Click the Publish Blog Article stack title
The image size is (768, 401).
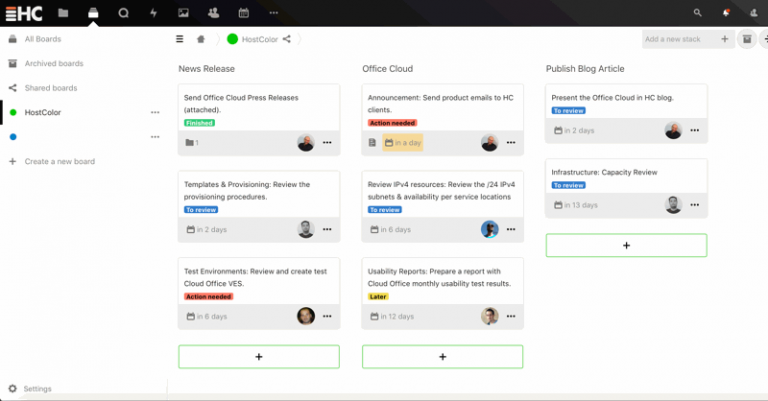pos(585,69)
